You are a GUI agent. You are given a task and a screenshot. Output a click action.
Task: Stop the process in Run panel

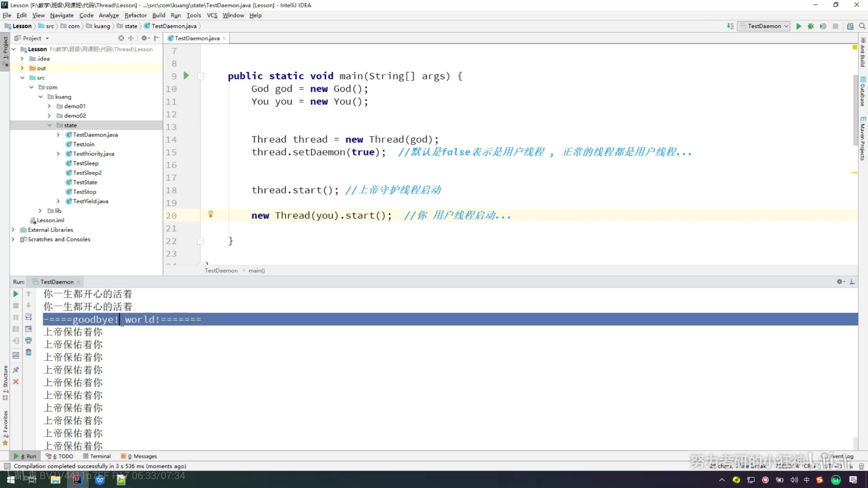(16, 305)
